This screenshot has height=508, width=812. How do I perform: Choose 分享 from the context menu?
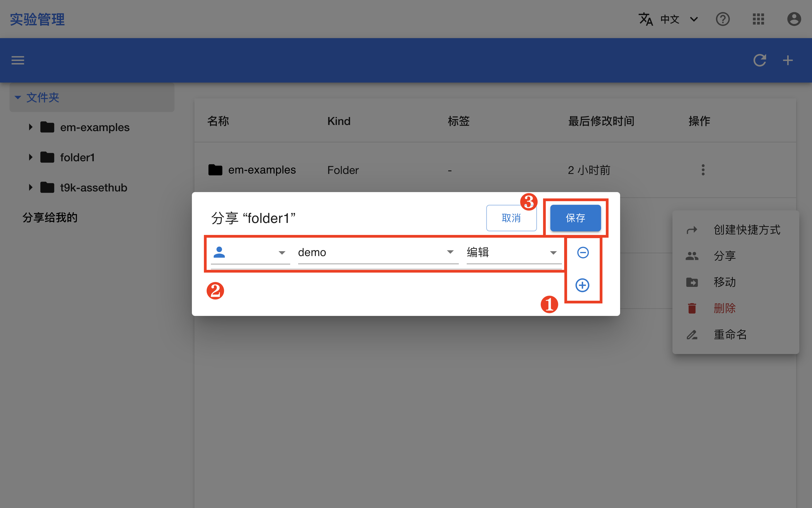click(735, 256)
